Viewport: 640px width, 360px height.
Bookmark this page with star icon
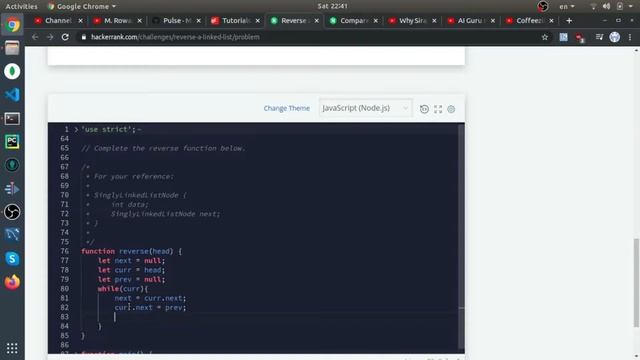[544, 37]
